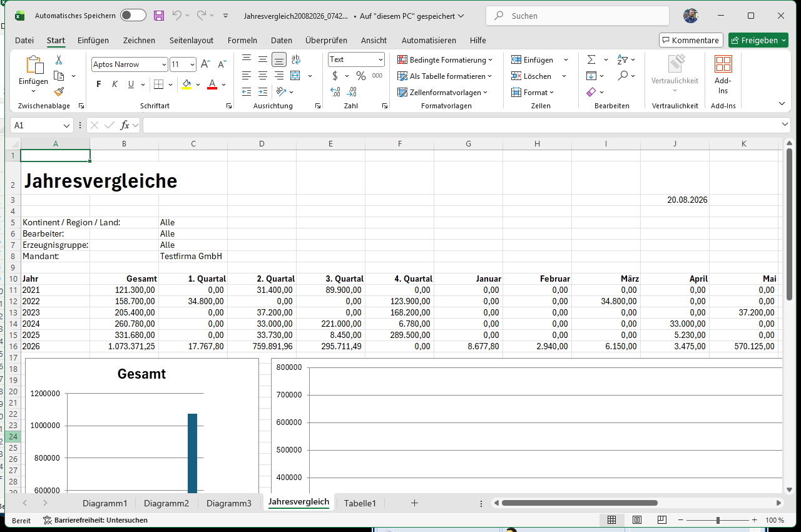Click the Undo arrow in title bar
The image size is (801, 532).
click(x=177, y=16)
